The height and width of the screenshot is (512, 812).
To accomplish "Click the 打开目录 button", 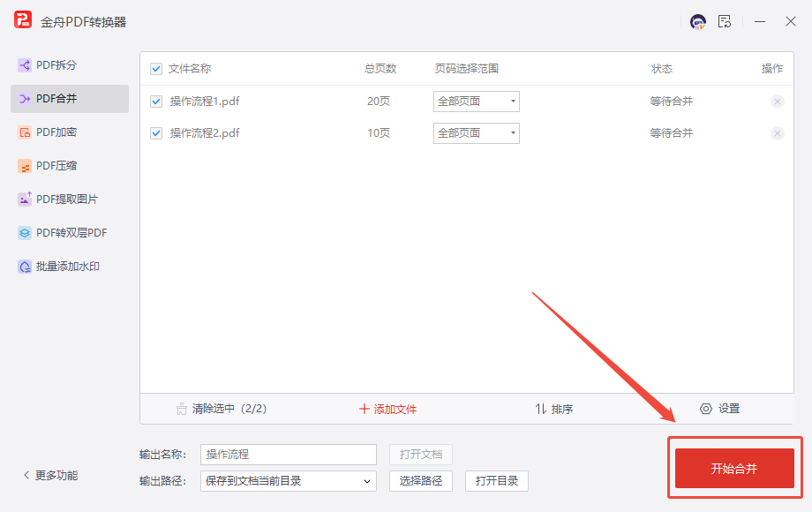I will 497,481.
